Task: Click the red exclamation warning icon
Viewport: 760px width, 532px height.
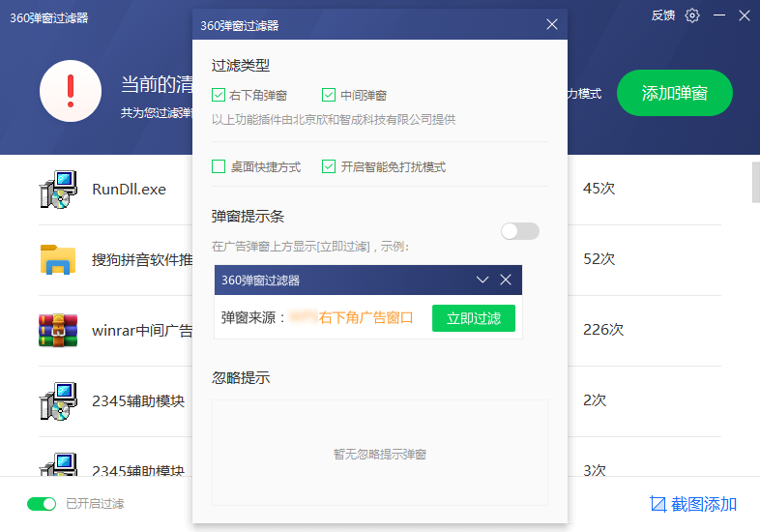Action: click(71, 91)
